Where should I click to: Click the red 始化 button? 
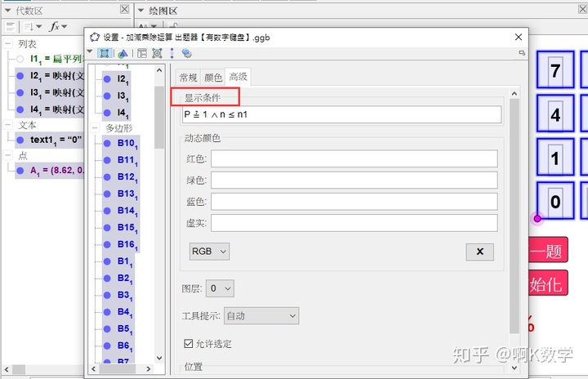(x=548, y=283)
